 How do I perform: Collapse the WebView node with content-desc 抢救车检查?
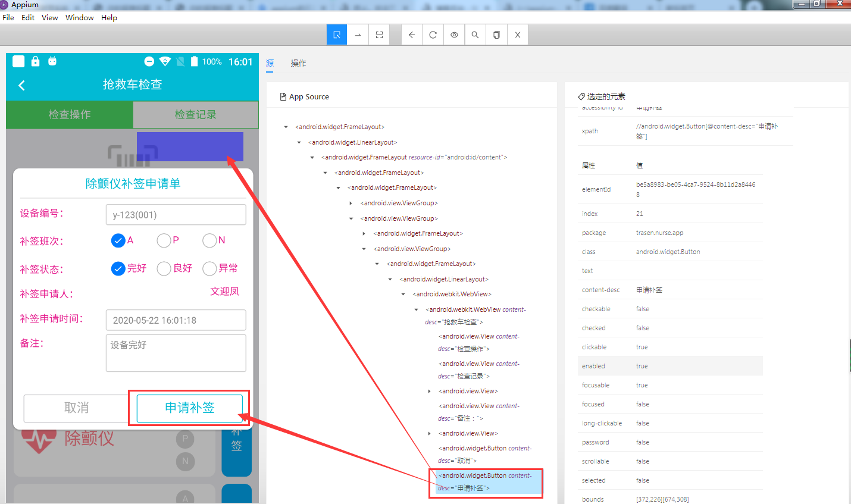417,309
